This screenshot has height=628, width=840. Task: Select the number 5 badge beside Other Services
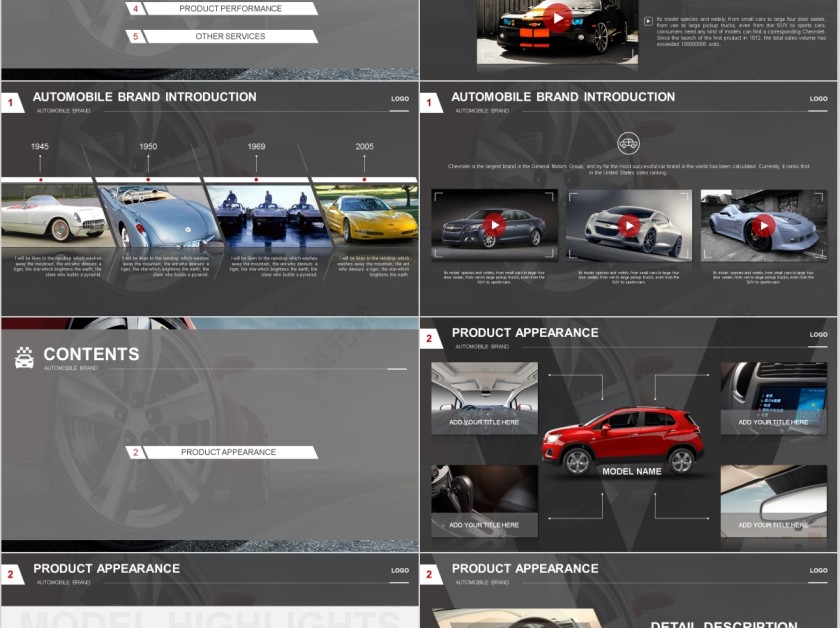point(135,36)
